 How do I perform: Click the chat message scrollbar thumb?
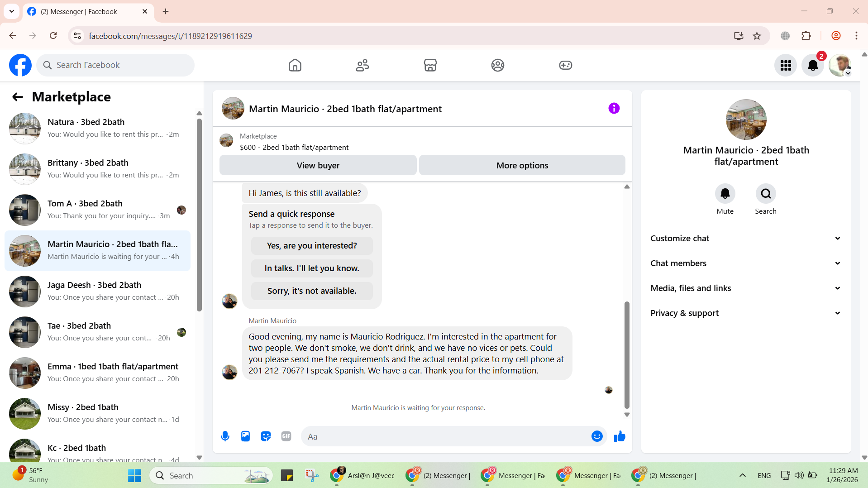point(627,355)
